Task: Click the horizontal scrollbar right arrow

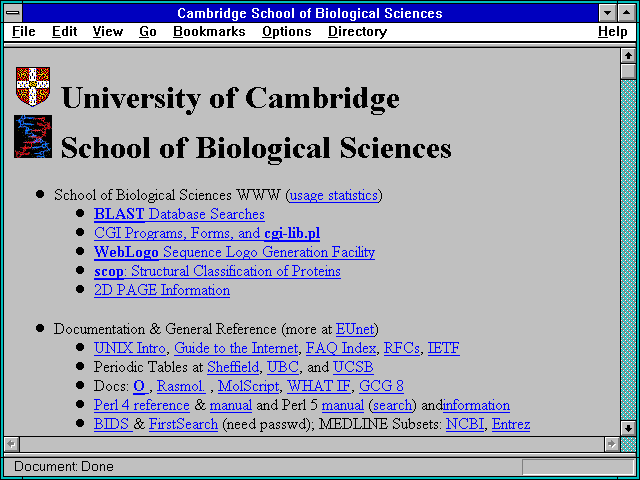Action: pyautogui.click(x=611, y=444)
